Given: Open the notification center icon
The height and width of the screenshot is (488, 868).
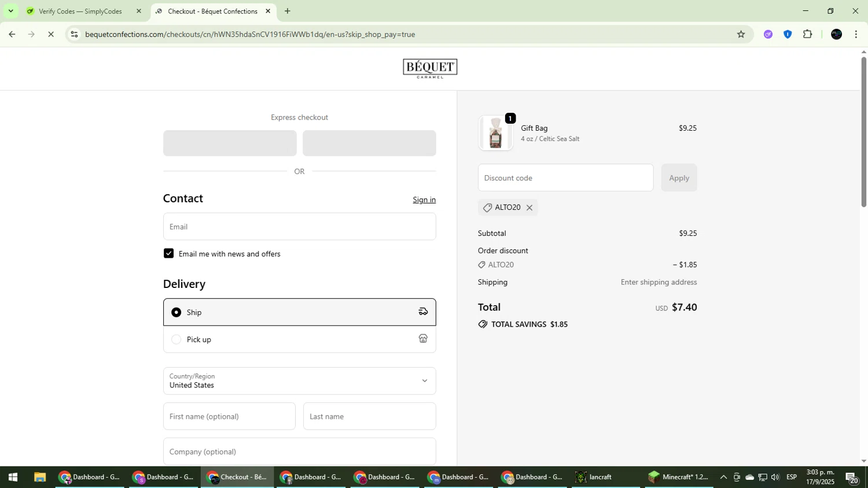Looking at the screenshot, I should [852, 478].
